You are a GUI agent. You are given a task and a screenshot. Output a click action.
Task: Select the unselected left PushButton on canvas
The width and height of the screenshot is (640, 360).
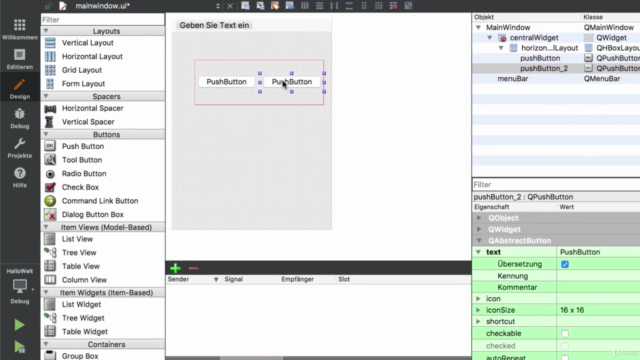coord(227,82)
